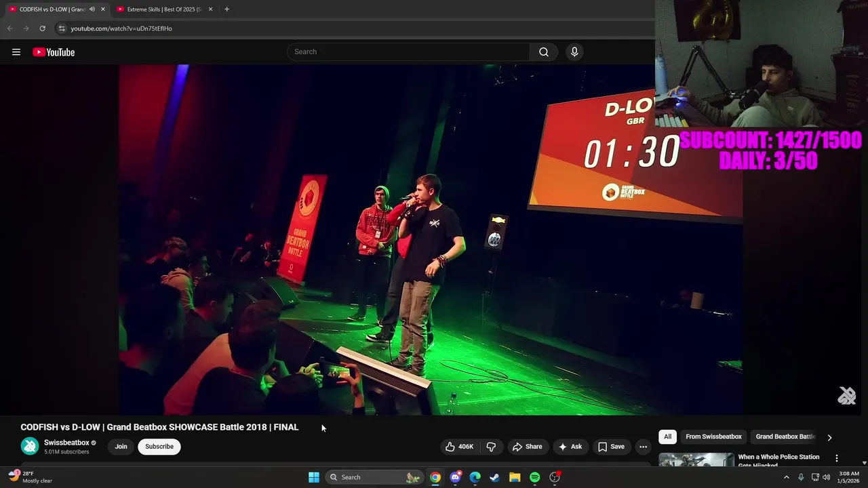Open more actions three-dot menu

(x=643, y=447)
